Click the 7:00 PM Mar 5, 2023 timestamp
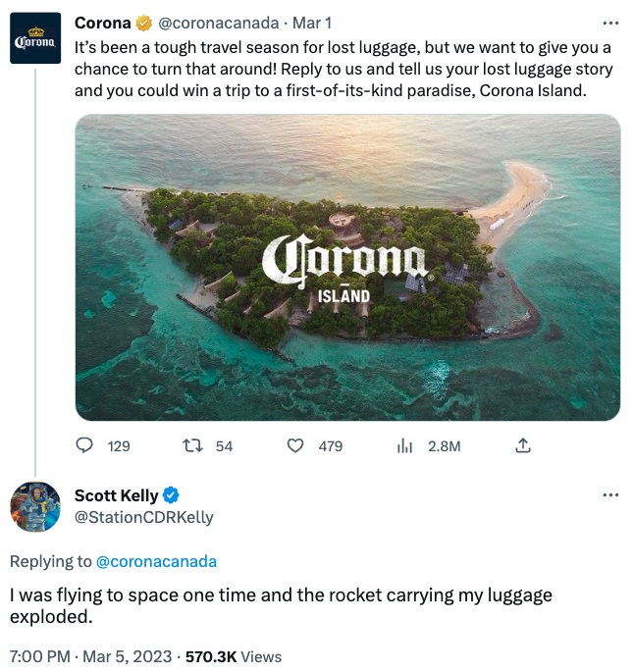Image resolution: width=633 pixels, height=672 pixels. click(88, 656)
